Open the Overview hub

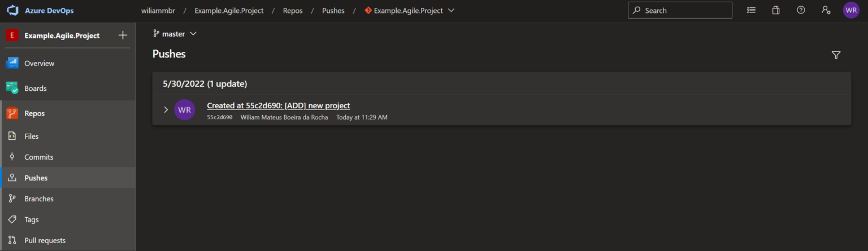(x=68, y=63)
